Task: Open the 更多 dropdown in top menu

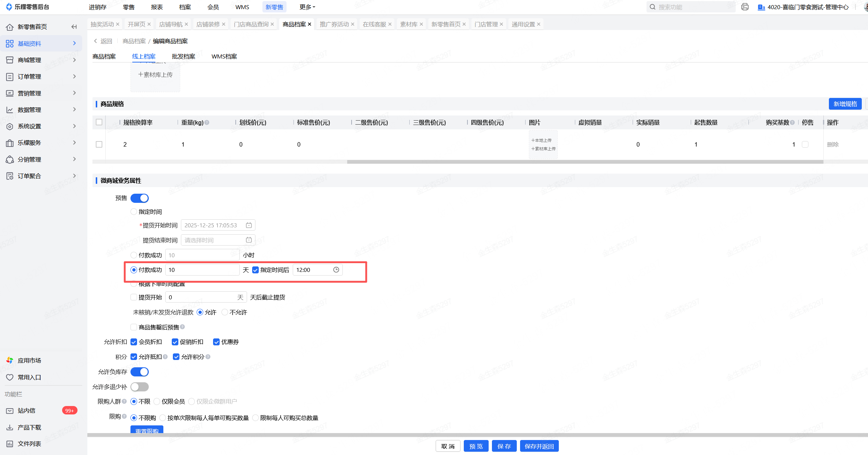Action: (x=307, y=7)
